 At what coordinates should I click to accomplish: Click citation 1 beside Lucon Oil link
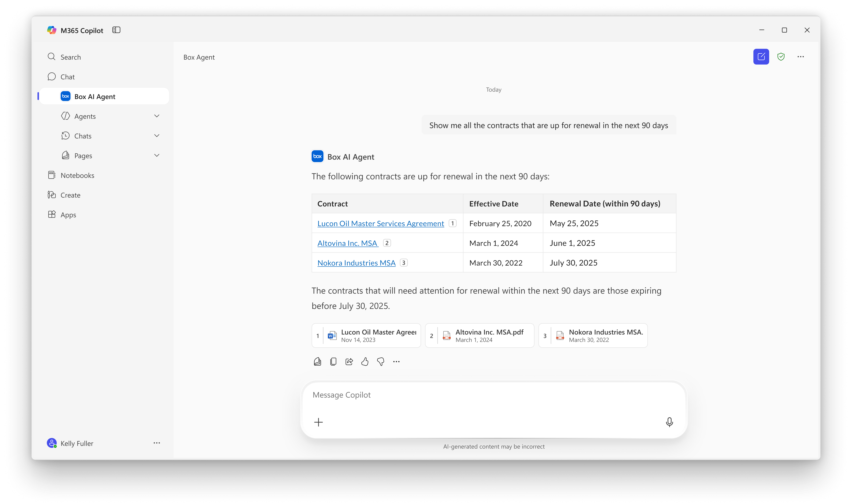click(x=452, y=223)
